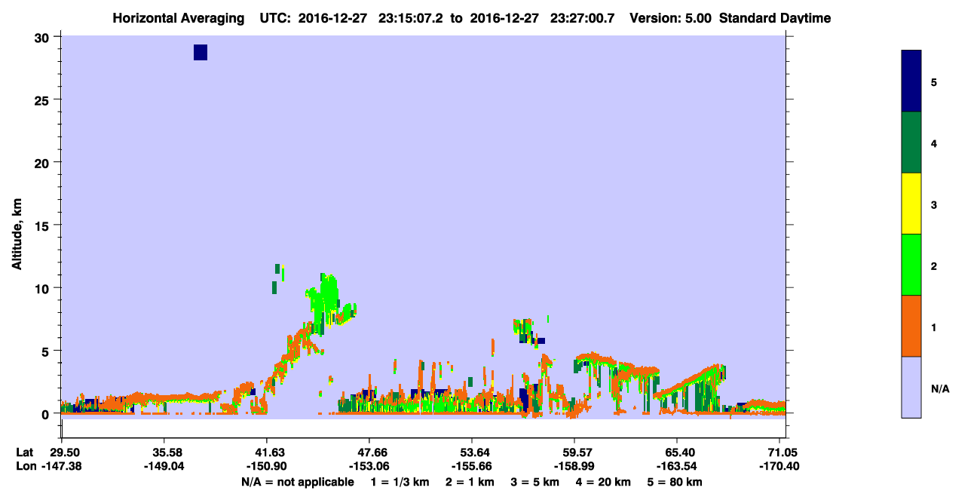Click legend text '1 = 1/3 km'
Image resolution: width=980 pixels, height=503 pixels.
click(400, 482)
